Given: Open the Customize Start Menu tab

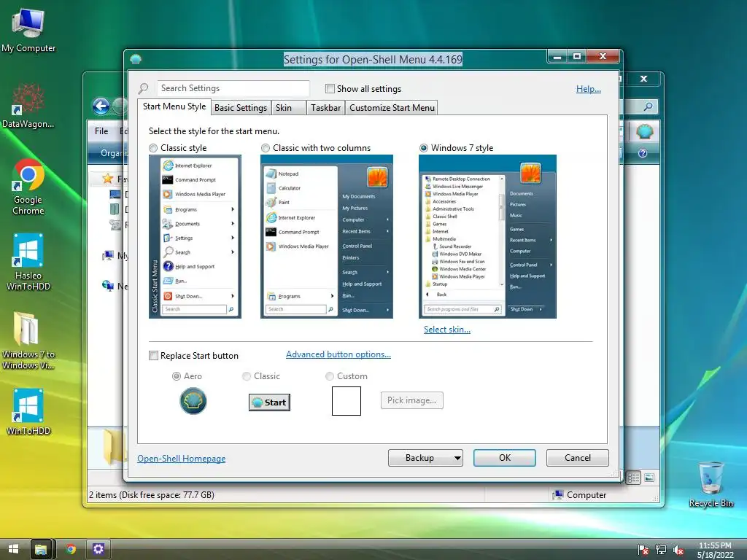Looking at the screenshot, I should [392, 108].
